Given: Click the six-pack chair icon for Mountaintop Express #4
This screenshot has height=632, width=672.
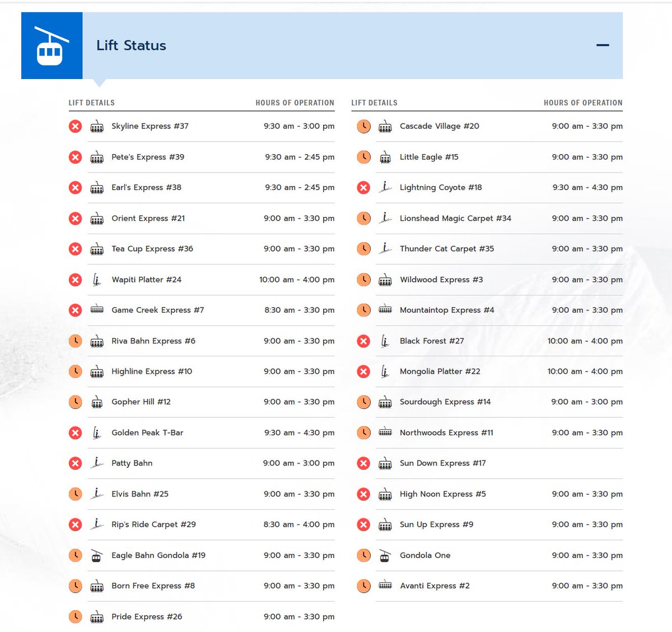Looking at the screenshot, I should [x=385, y=309].
